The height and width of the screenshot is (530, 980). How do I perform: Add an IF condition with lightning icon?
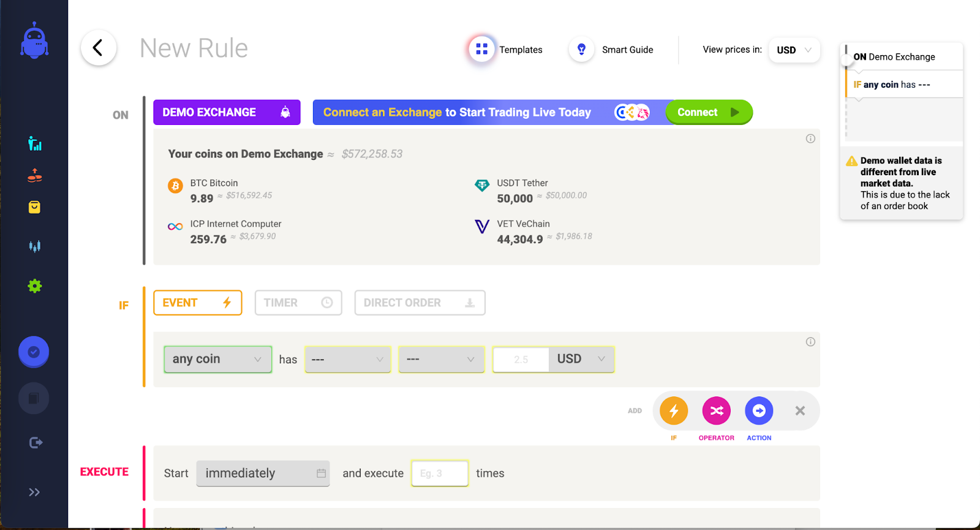coord(674,411)
